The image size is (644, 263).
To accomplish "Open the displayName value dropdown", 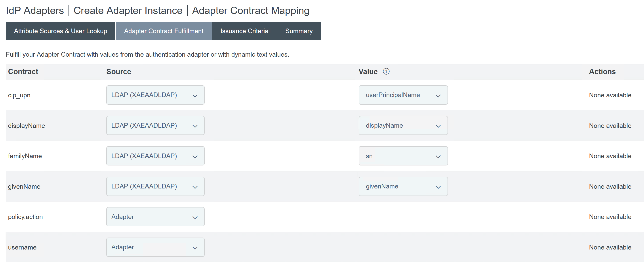I will (x=403, y=126).
